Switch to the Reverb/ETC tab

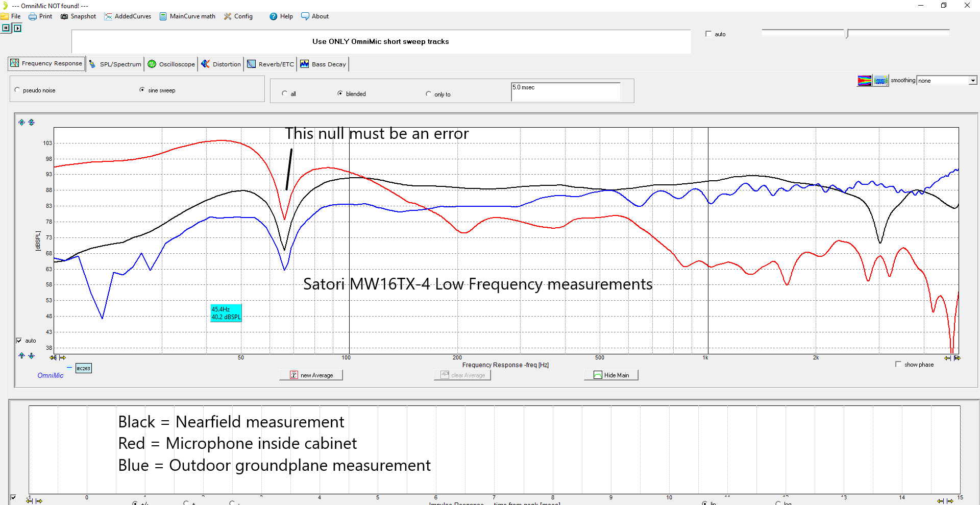coord(271,64)
